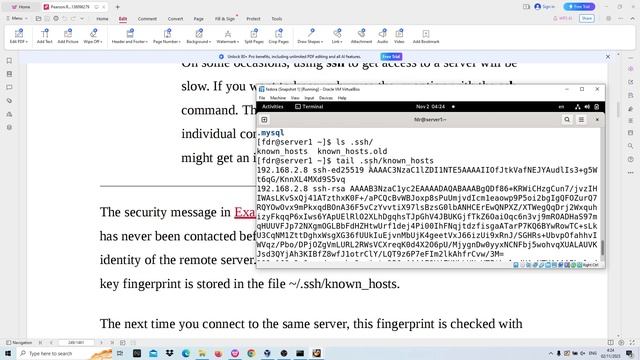640x360 pixels.
Task: Open Dropbox from the taskbar
Action: pyautogui.click(x=169, y=353)
